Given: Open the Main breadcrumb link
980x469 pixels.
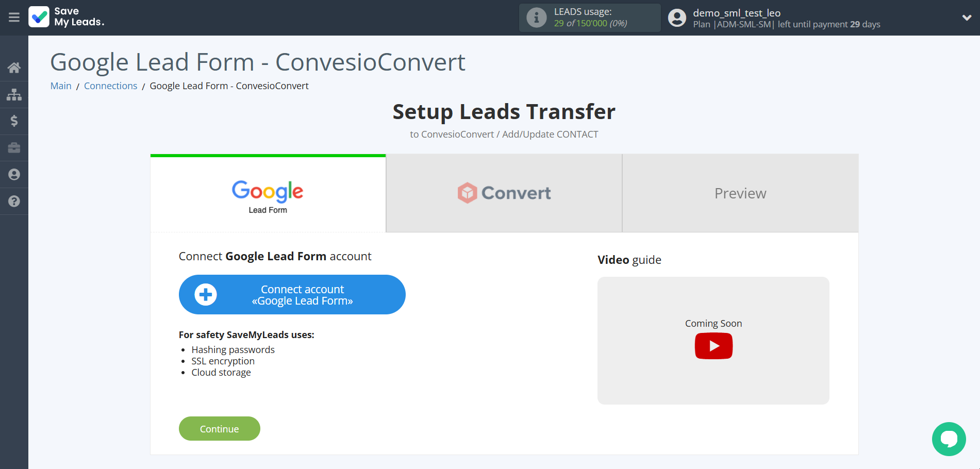Looking at the screenshot, I should click(61, 86).
